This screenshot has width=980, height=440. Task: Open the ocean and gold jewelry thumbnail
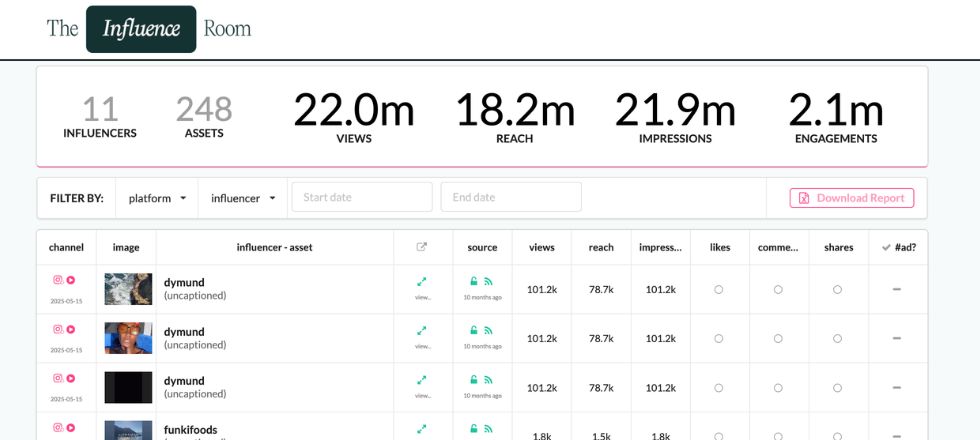[128, 289]
